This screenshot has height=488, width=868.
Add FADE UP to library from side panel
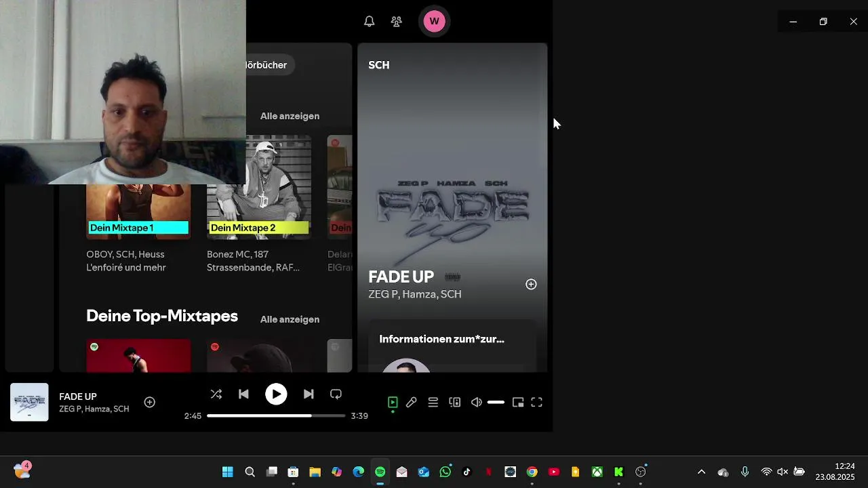[531, 284]
